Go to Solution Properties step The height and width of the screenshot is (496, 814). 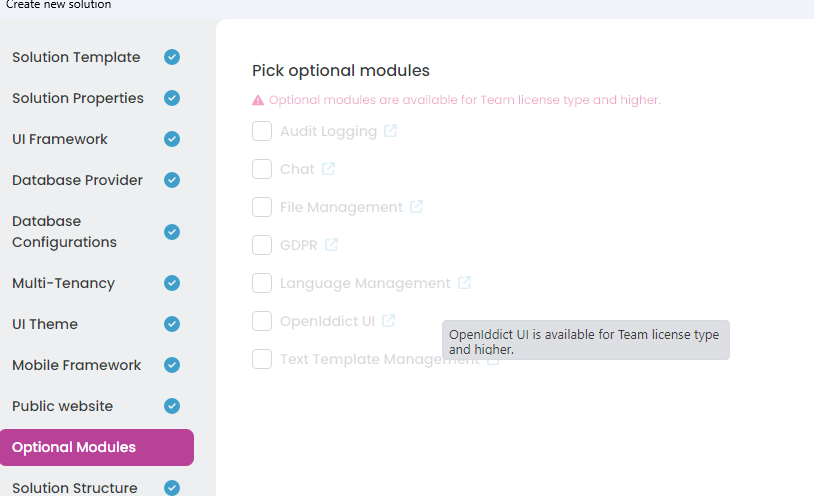pyautogui.click(x=78, y=98)
